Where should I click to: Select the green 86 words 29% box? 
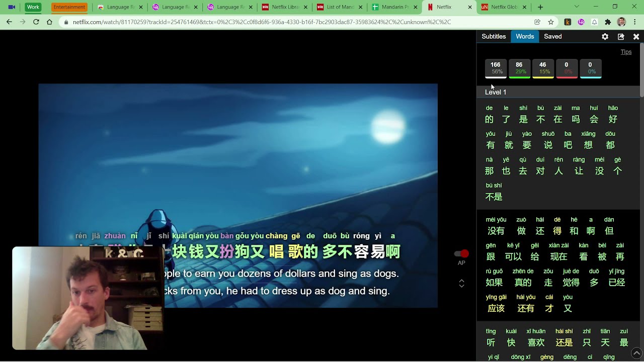pyautogui.click(x=519, y=68)
